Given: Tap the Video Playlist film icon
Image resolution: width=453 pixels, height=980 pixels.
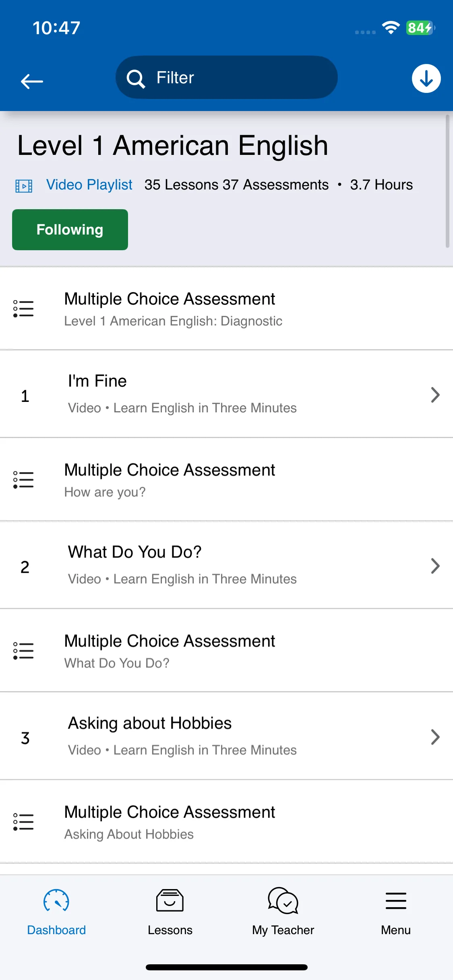Looking at the screenshot, I should (24, 186).
